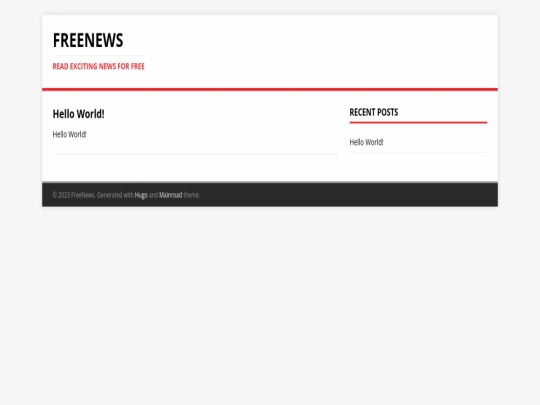Follow the Mainroad theme link in footer
Screen dimensions: 540x405
170,195
